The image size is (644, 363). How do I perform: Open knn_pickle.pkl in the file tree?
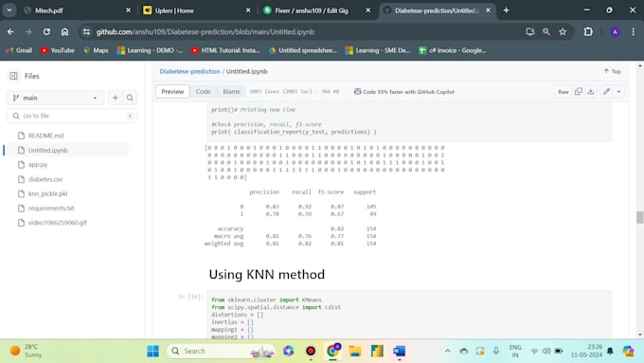pyautogui.click(x=47, y=193)
